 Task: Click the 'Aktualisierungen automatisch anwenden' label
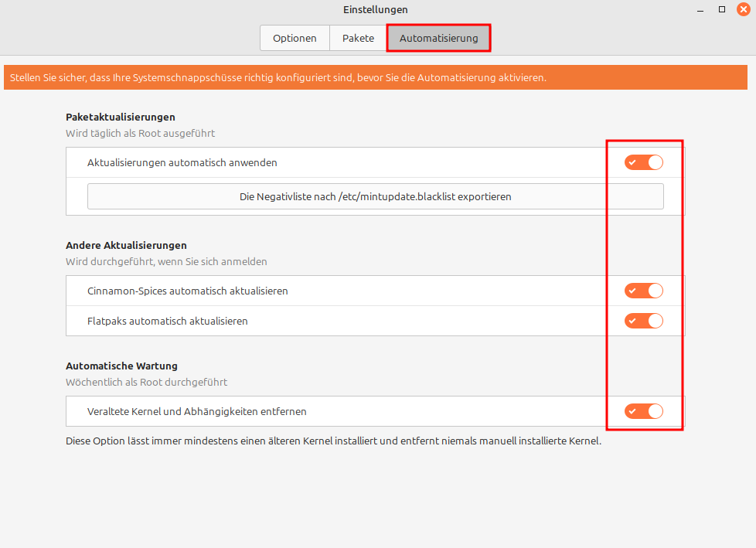[182, 162]
